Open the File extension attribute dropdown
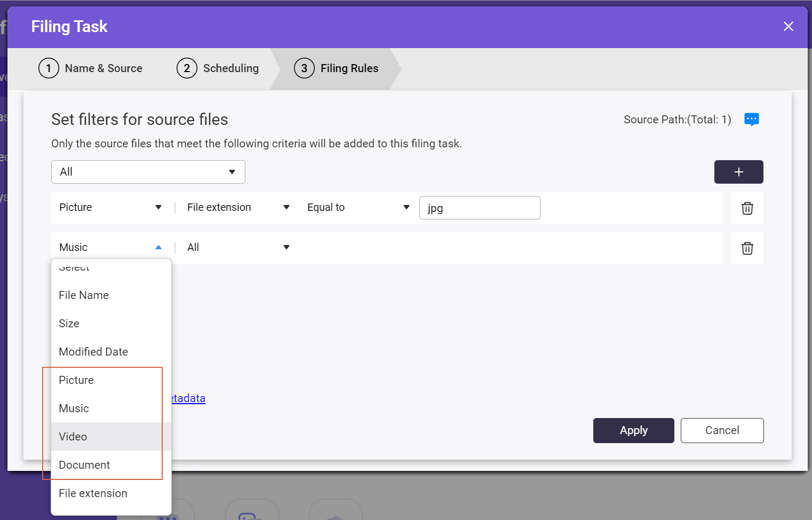 tap(238, 207)
